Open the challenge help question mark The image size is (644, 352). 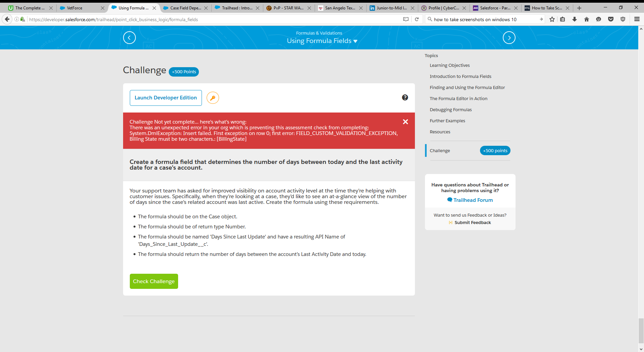click(405, 97)
